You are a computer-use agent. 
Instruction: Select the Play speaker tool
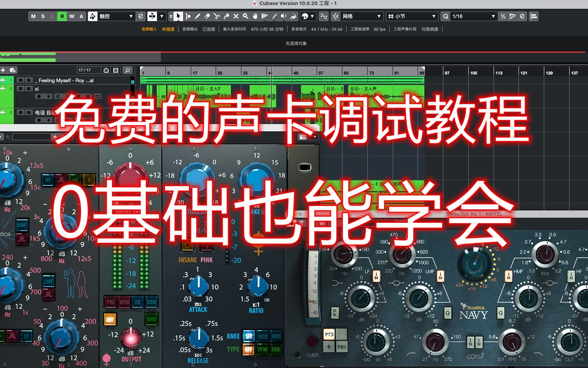coord(284,16)
